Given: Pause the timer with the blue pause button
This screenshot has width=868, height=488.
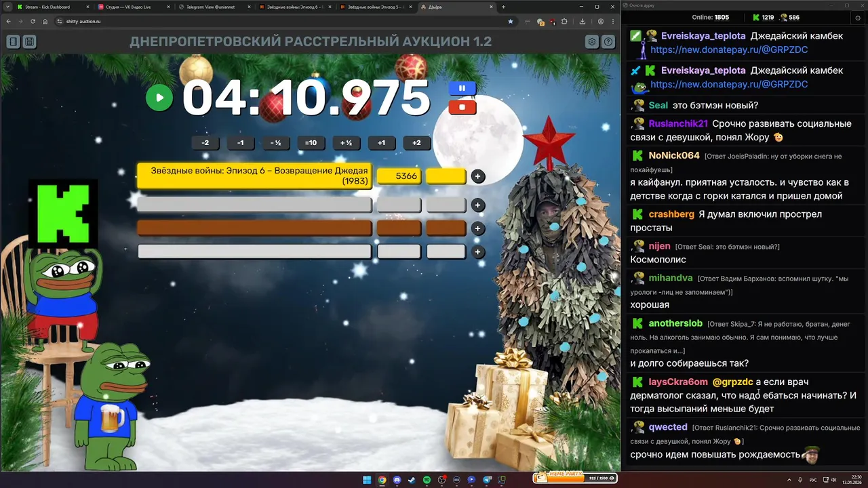Looking at the screenshot, I should pyautogui.click(x=462, y=88).
